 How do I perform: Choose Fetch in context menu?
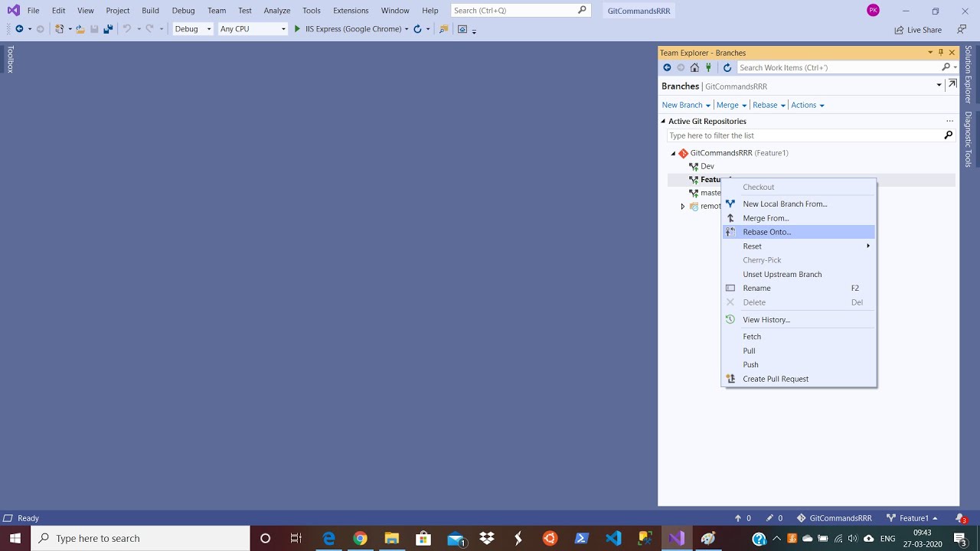coord(799,337)
